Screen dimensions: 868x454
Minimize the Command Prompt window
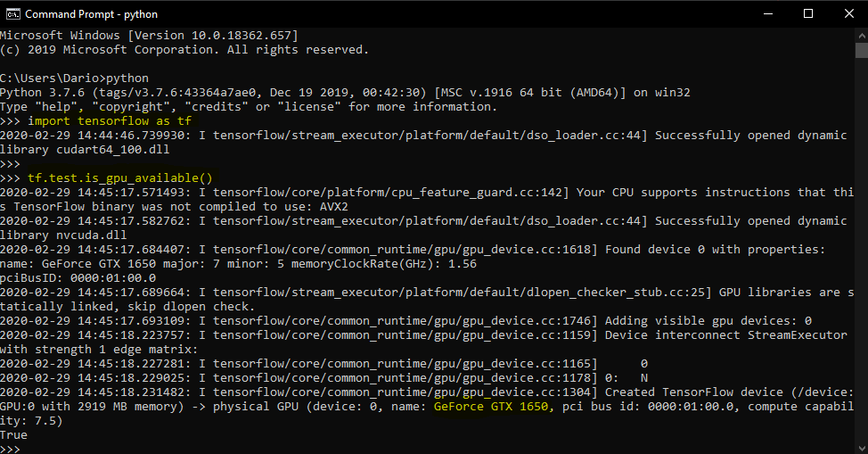767,13
